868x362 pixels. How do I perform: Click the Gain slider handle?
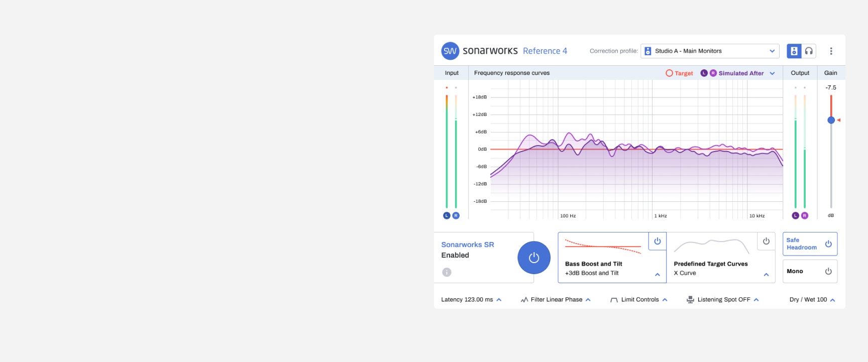point(831,120)
